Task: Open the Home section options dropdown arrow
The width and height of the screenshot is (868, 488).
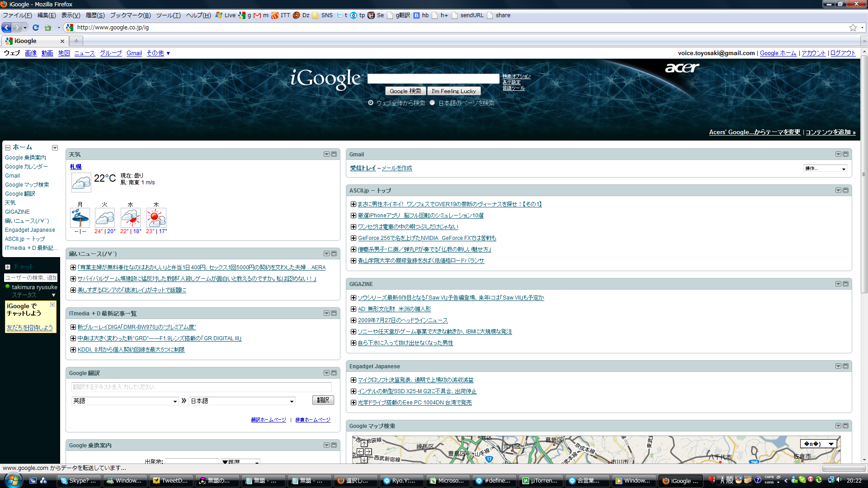Action: tap(55, 148)
